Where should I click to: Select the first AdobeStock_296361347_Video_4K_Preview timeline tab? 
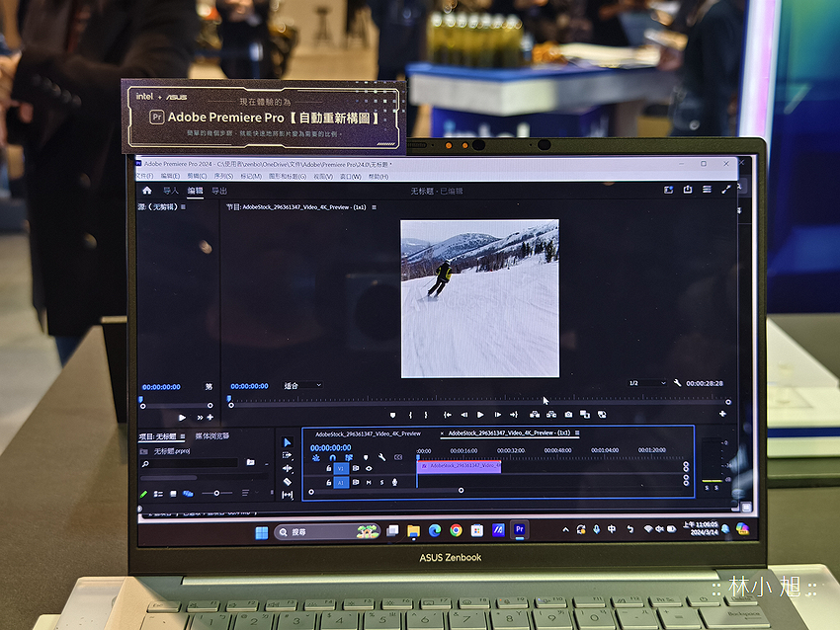tap(368, 433)
